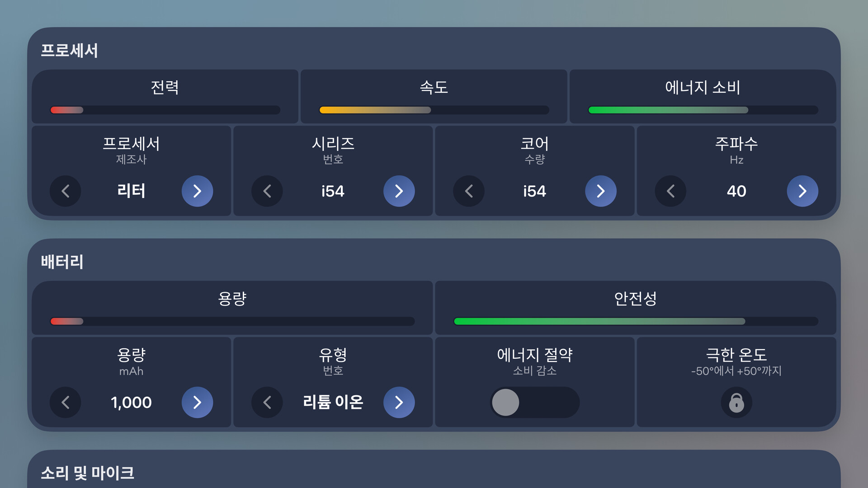
Task: Go back on 시리즈 번호 selector
Action: tap(267, 191)
